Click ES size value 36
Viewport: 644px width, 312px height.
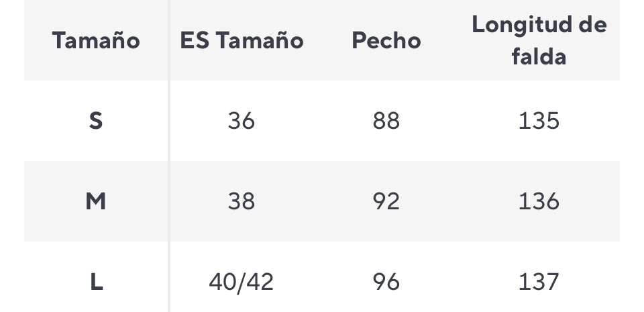point(241,121)
